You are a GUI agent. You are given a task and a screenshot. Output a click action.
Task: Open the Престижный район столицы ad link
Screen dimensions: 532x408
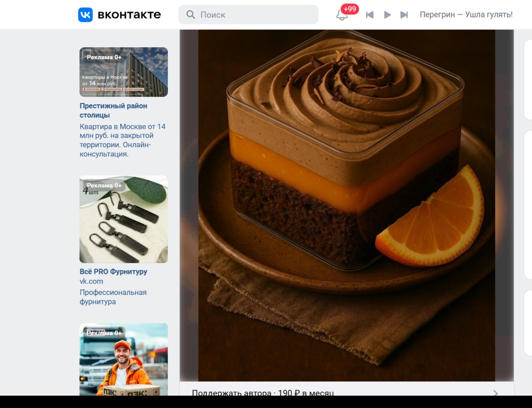pos(113,110)
